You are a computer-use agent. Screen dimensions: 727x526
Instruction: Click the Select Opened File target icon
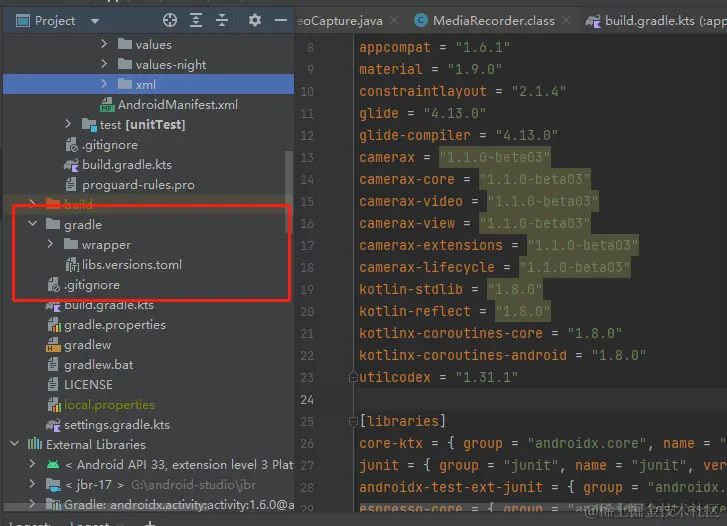(170, 20)
